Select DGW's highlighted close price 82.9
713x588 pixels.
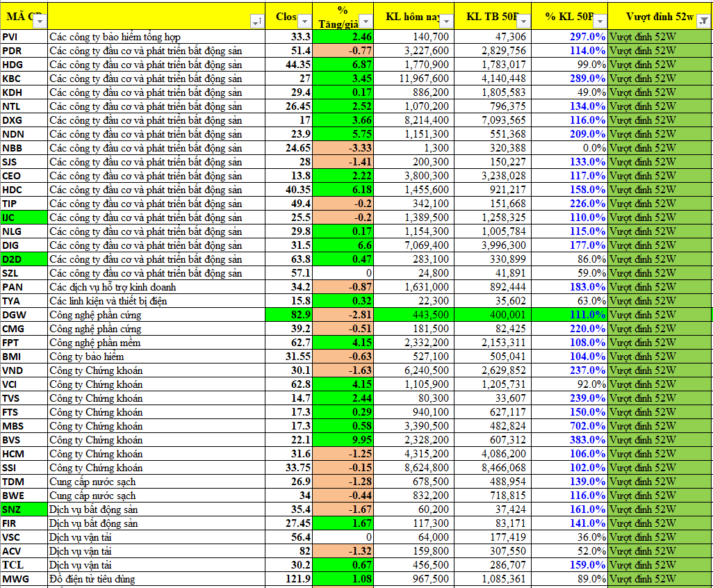coord(290,315)
